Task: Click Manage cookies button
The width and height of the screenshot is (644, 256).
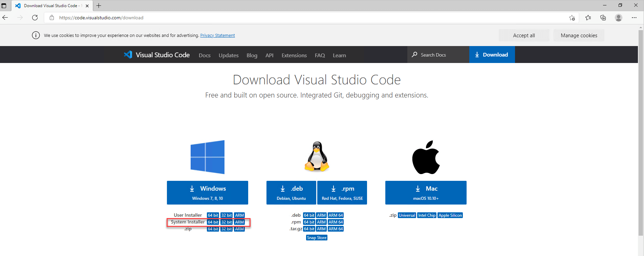Action: click(579, 35)
